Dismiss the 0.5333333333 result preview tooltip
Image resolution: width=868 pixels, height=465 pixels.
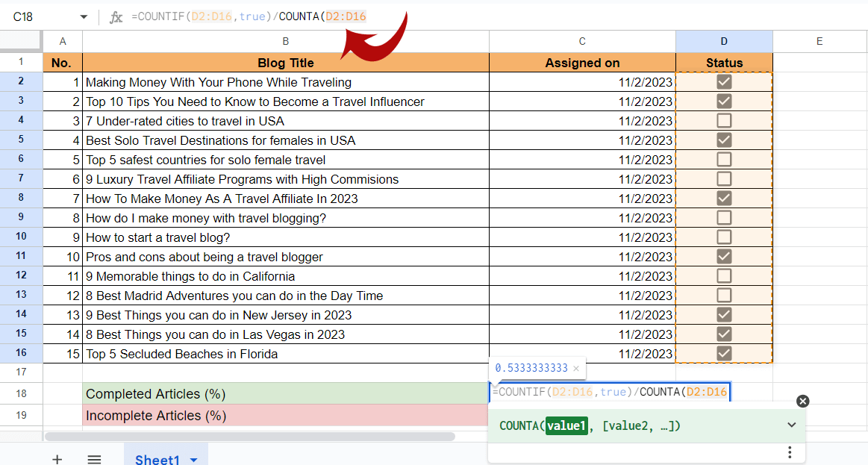point(576,368)
